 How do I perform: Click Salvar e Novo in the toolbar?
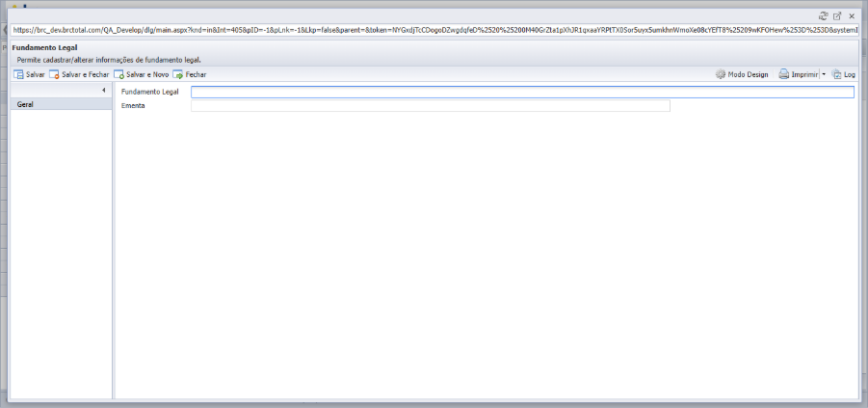click(x=142, y=74)
